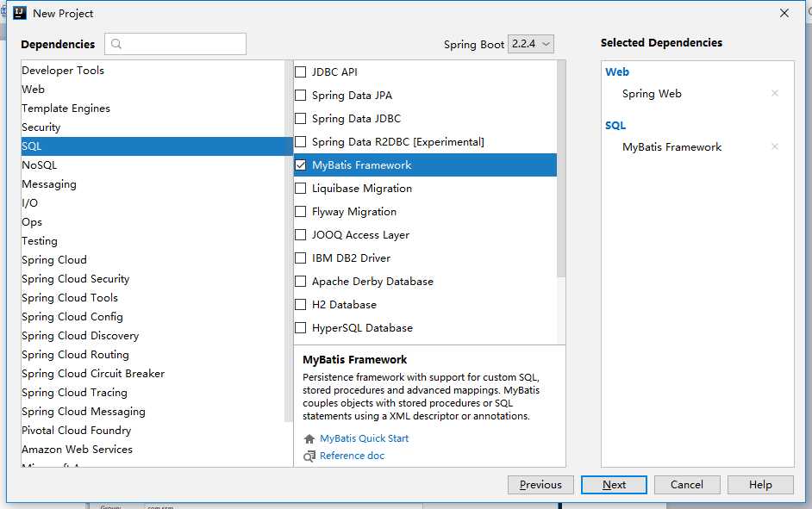Select the Spring Cloud Messaging category
The height and width of the screenshot is (509, 812).
pyautogui.click(x=153, y=412)
